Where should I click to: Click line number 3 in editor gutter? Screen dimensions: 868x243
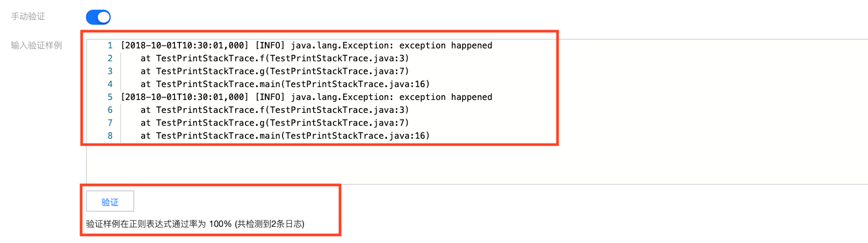110,72
